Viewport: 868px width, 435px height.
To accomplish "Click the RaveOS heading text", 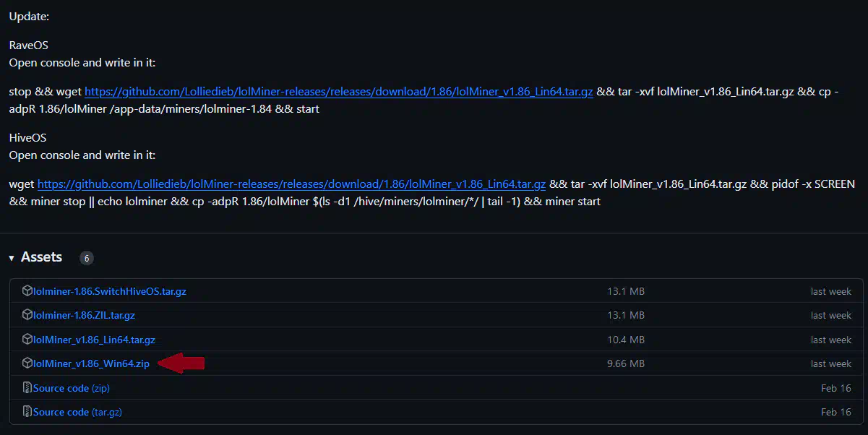I will (x=29, y=46).
